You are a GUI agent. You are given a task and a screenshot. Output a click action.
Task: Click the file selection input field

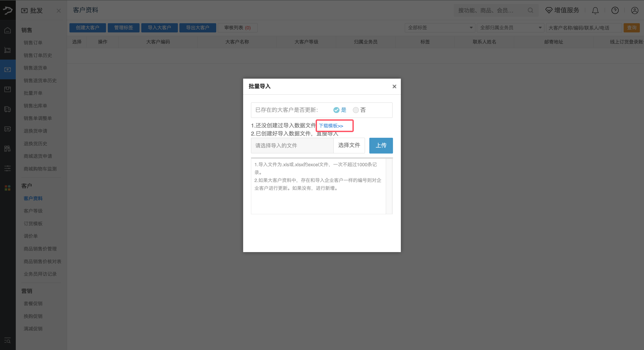click(x=292, y=145)
